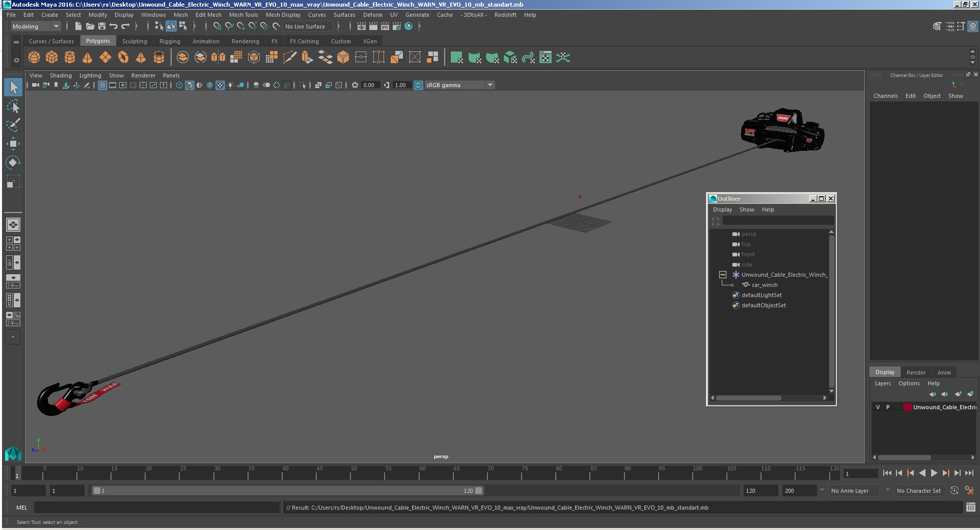Click the Multi-Cut tool shelf icon
The width and height of the screenshot is (980, 530).
290,58
